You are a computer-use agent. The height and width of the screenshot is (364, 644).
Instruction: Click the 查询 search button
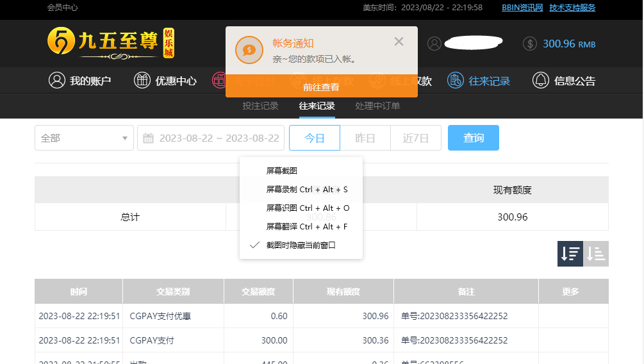[474, 138]
